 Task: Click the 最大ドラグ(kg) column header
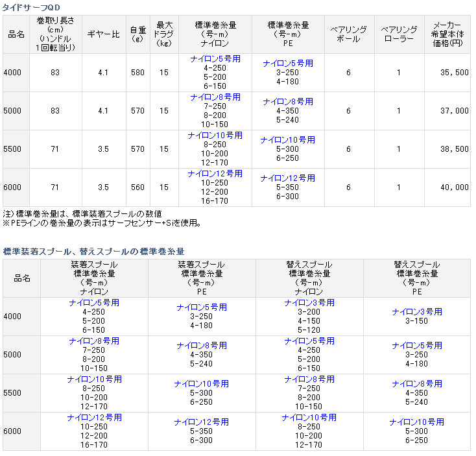[164, 34]
